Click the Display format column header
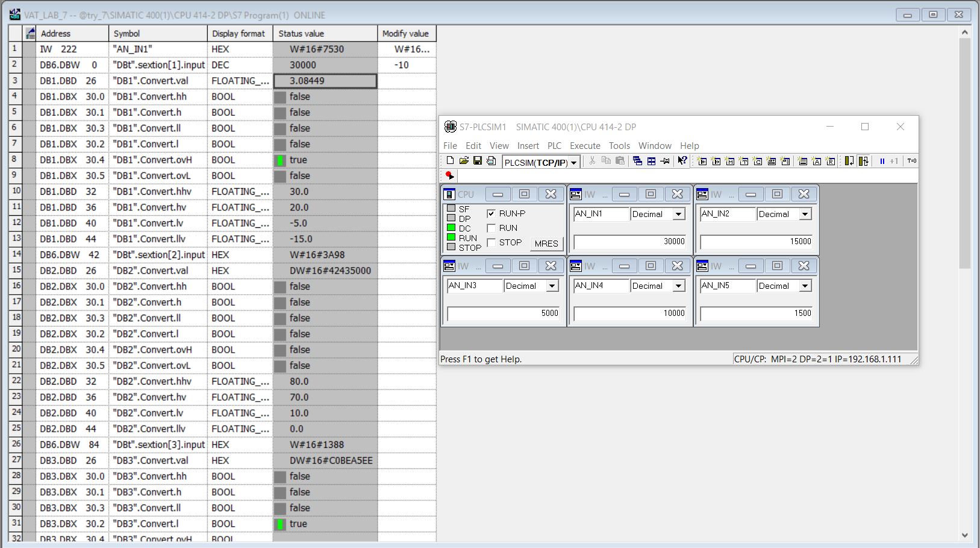The width and height of the screenshot is (980, 548). [x=240, y=34]
